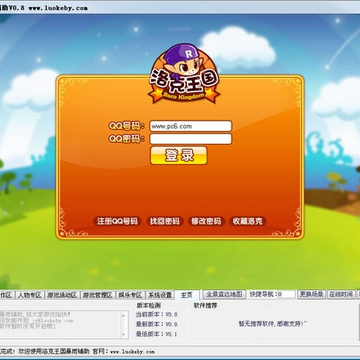The width and height of the screenshot is (360, 360).
Task: Click the yellow 登录 login button
Action: coord(179,156)
